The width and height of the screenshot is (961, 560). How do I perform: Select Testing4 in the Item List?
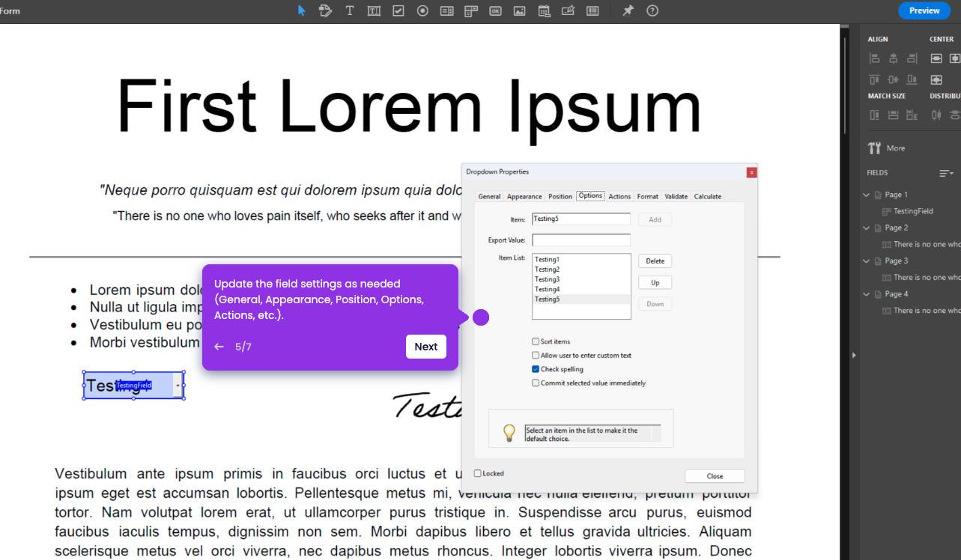coord(582,289)
